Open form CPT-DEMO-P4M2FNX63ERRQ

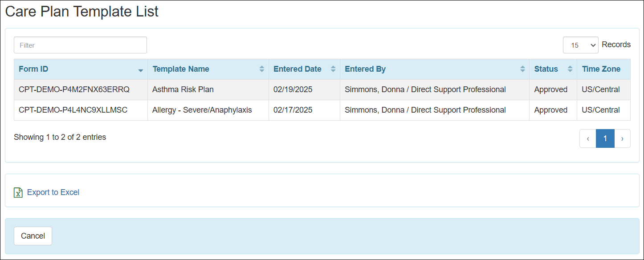[x=74, y=89]
